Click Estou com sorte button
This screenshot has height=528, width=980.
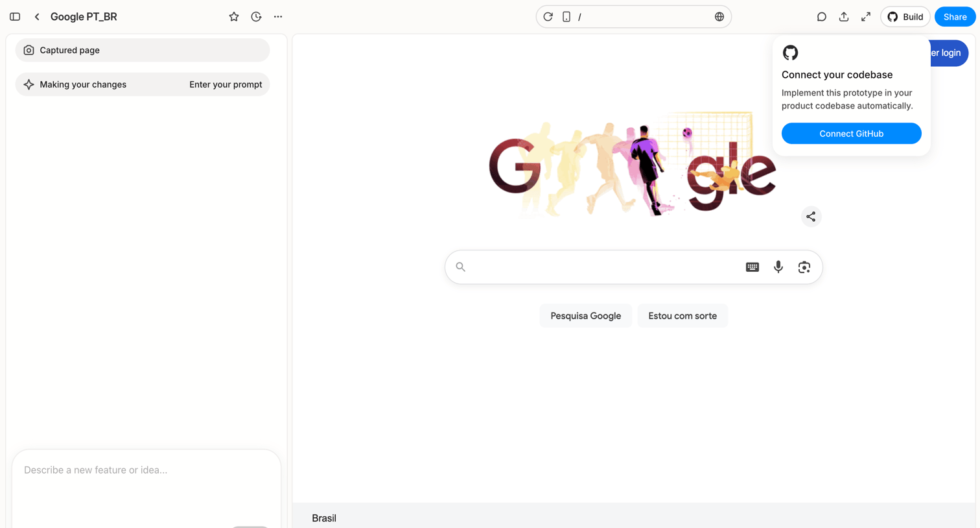[x=682, y=316]
